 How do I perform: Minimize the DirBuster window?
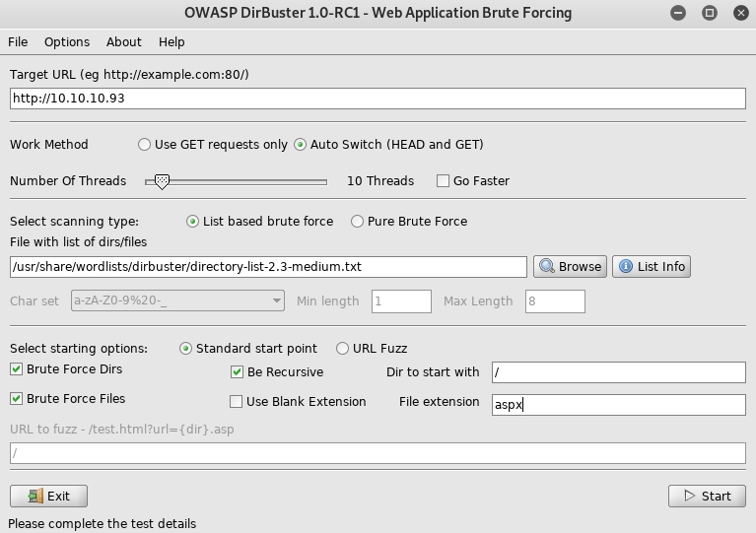click(x=678, y=13)
